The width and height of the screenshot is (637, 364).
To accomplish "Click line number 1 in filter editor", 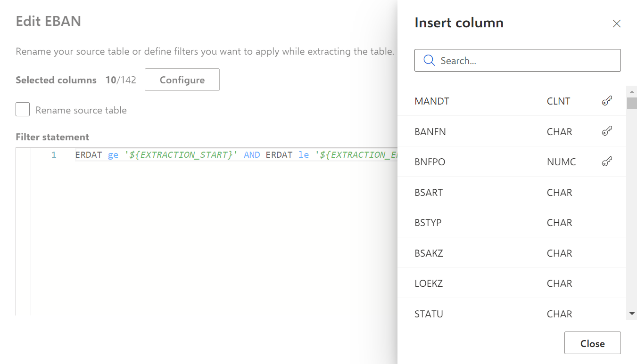I will tap(54, 154).
